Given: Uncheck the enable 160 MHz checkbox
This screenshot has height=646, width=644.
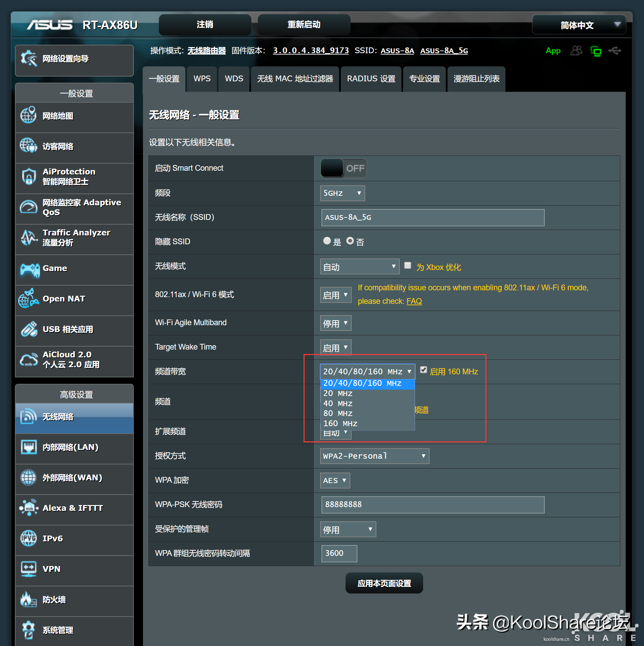Looking at the screenshot, I should click(x=423, y=370).
